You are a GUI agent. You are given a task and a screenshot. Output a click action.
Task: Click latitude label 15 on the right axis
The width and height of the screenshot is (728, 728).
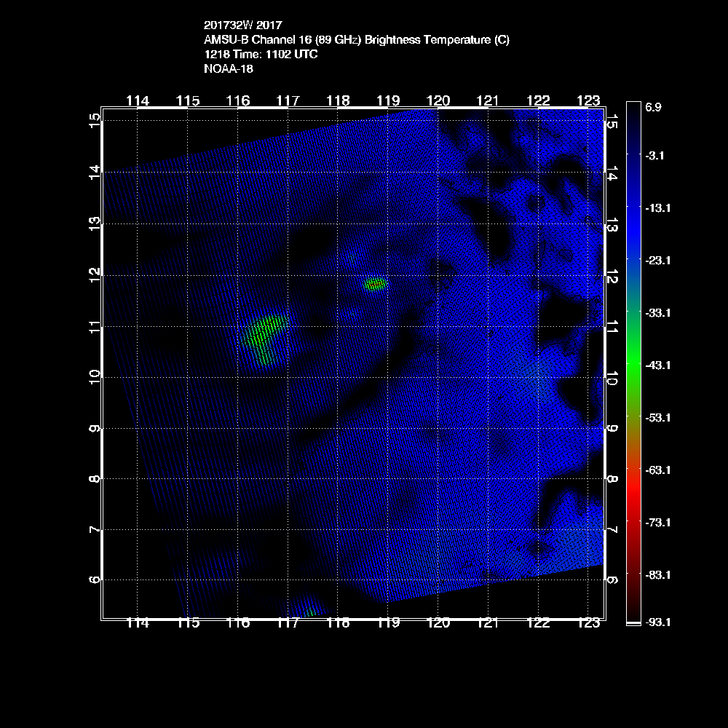point(612,122)
